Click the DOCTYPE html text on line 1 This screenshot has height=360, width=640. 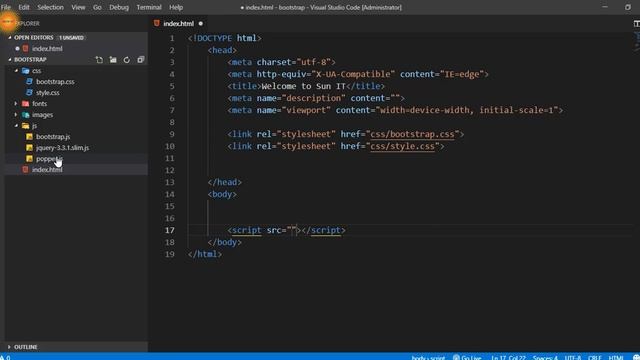[224, 38]
